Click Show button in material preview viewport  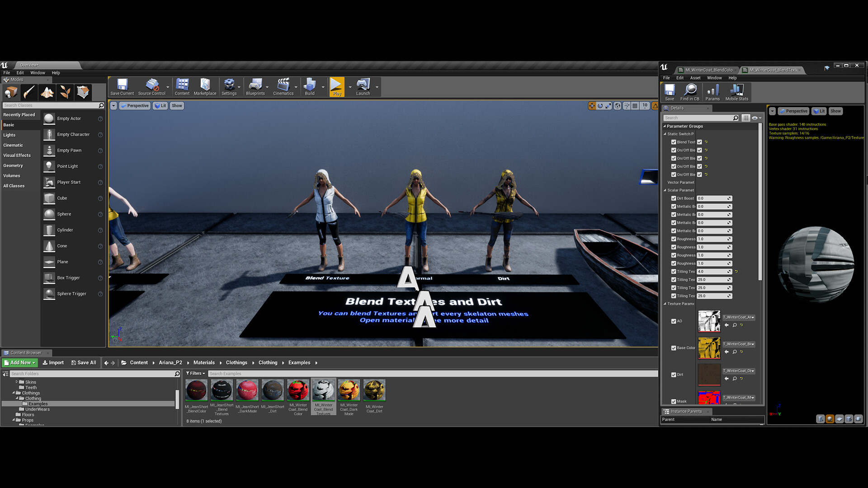click(835, 111)
